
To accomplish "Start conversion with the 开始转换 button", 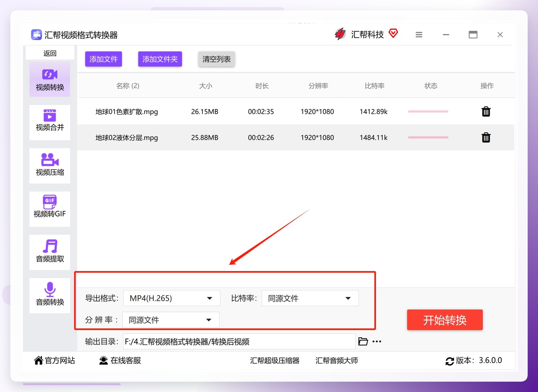I will point(445,320).
